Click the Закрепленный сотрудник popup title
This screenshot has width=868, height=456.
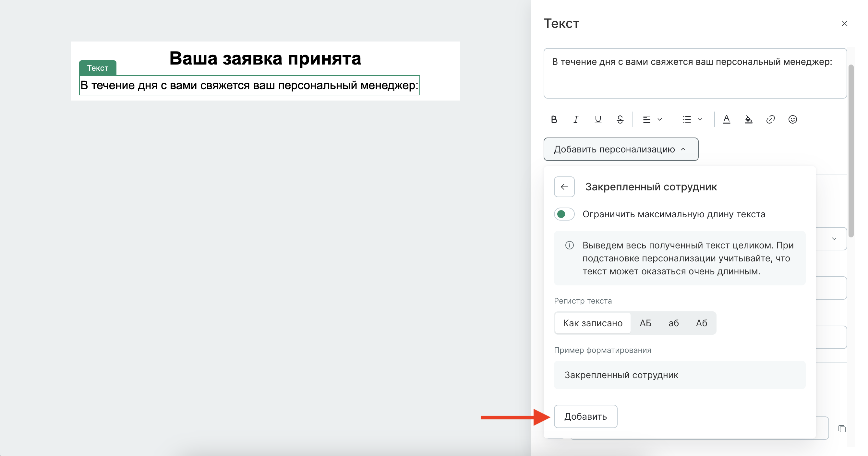651,187
